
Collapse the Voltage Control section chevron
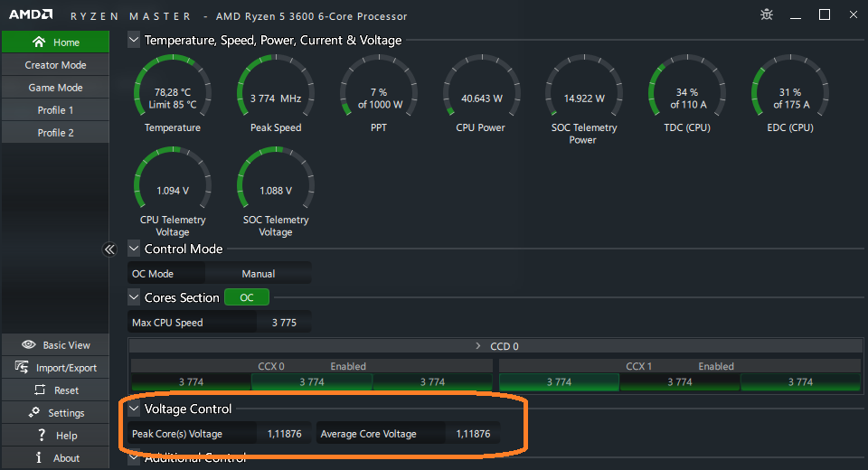point(134,409)
